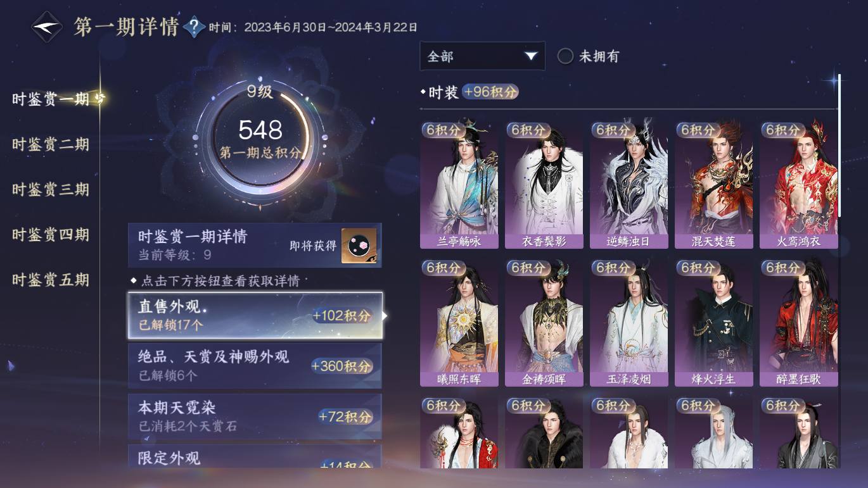
Task: Click the 时鉴赏一期详情 panel
Action: pos(255,245)
